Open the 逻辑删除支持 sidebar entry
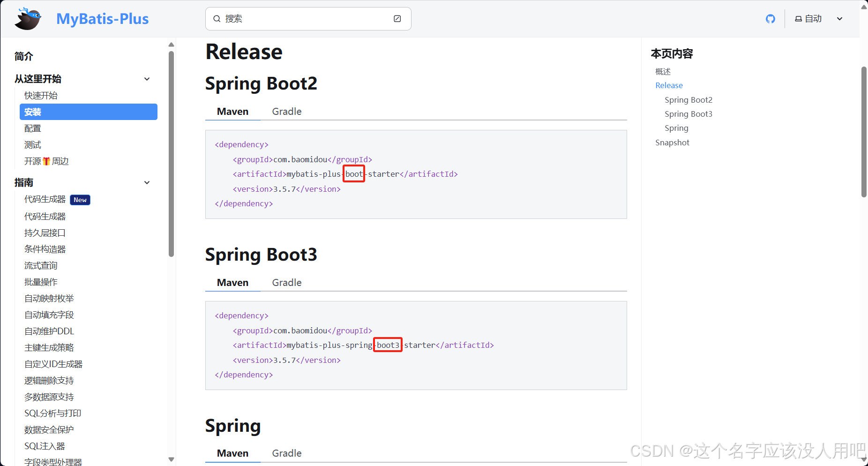 pyautogui.click(x=49, y=380)
